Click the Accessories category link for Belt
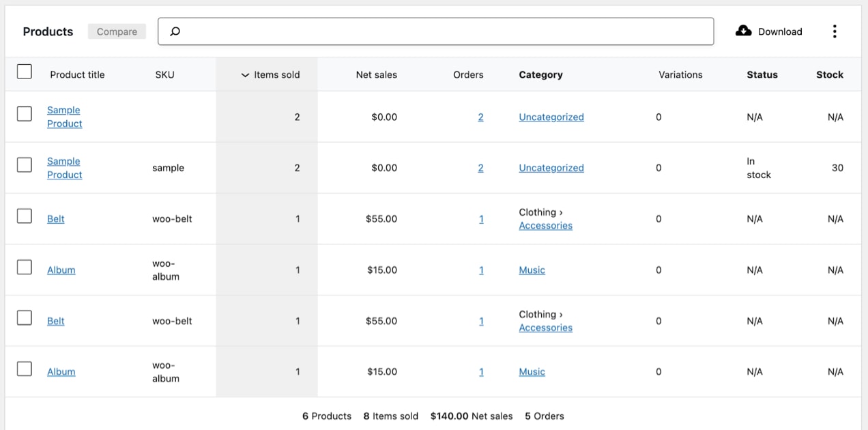The image size is (868, 430). (545, 225)
